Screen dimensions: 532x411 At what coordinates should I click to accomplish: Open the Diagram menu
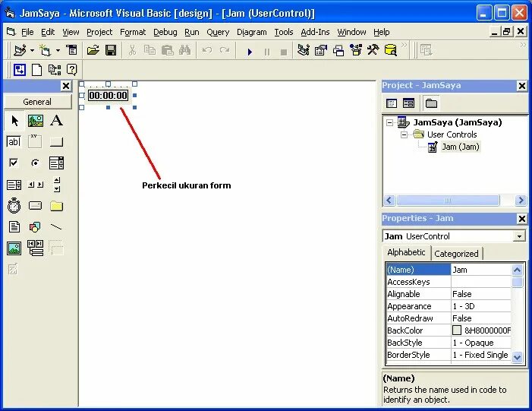(251, 32)
